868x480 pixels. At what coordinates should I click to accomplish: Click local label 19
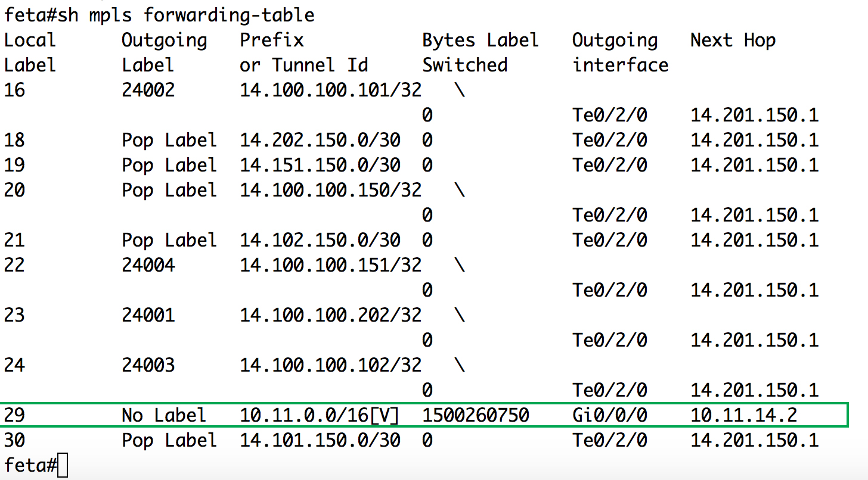tap(14, 166)
